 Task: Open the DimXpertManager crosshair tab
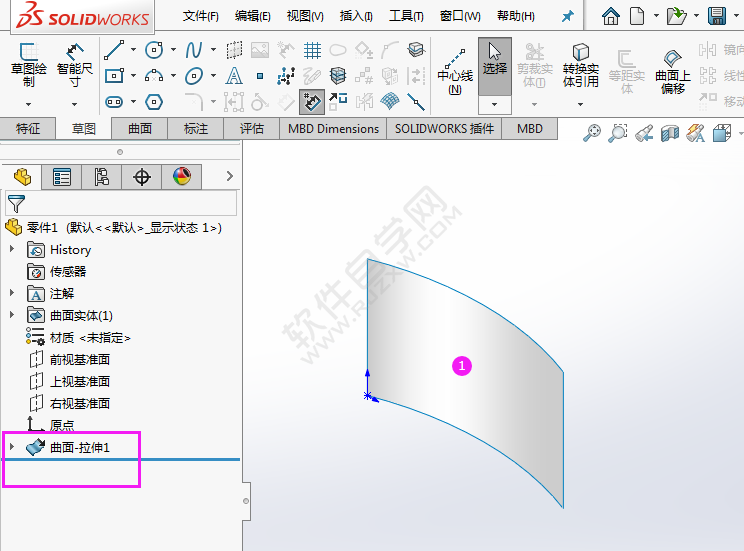coord(141,177)
